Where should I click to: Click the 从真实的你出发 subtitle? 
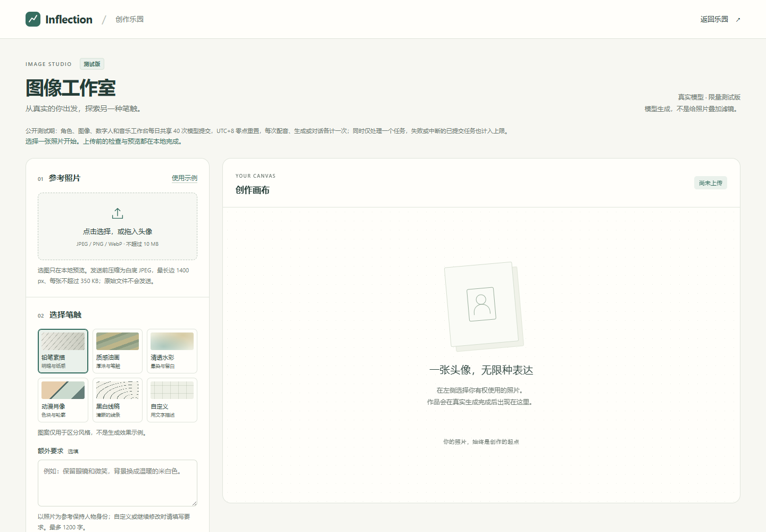pos(84,109)
